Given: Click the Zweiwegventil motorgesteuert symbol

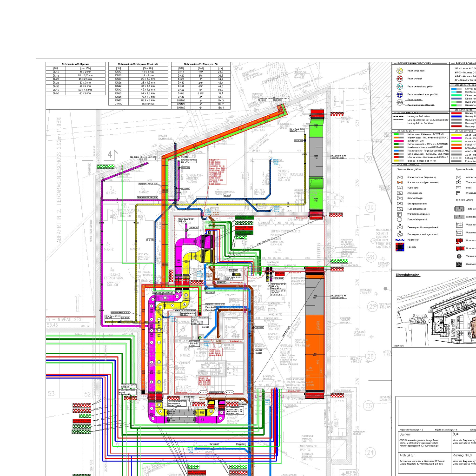Looking at the screenshot, I should (399, 227).
